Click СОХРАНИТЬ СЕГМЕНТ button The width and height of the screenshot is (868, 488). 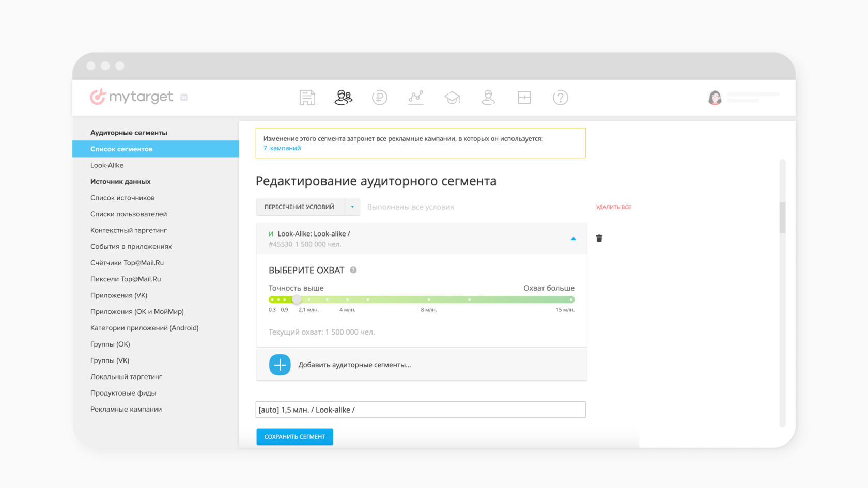(x=295, y=437)
